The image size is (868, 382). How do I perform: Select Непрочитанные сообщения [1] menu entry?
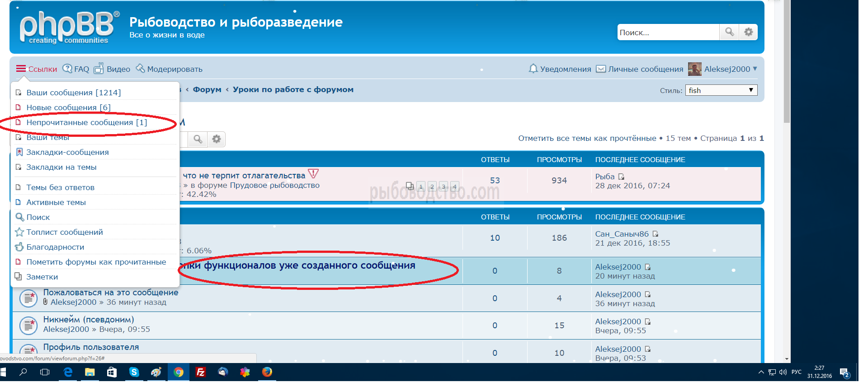click(x=86, y=122)
